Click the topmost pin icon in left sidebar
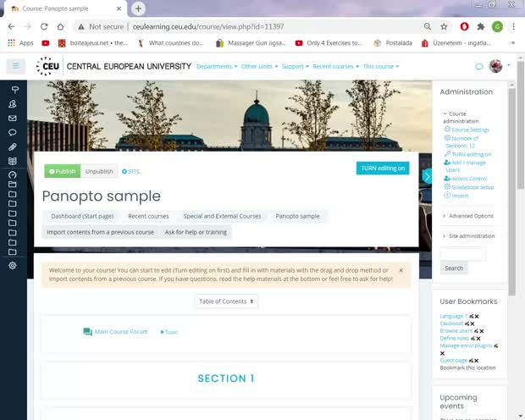Screen dimensions: 525x420 [x=15, y=90]
